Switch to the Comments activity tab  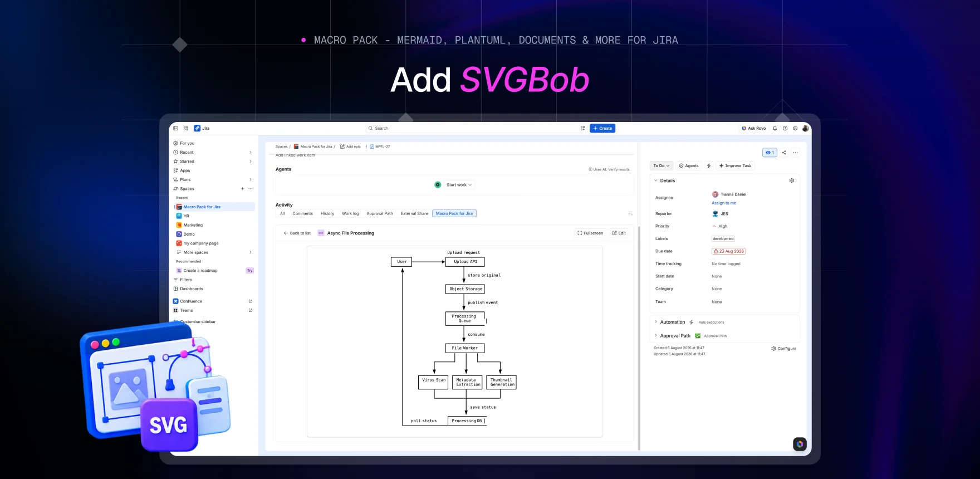302,213
